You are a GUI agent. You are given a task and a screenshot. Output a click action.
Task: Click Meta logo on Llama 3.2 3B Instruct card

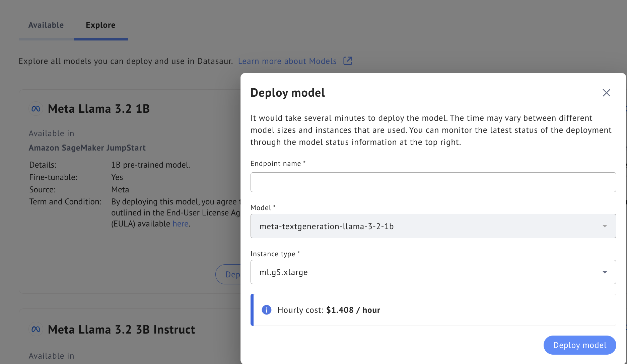coord(36,330)
